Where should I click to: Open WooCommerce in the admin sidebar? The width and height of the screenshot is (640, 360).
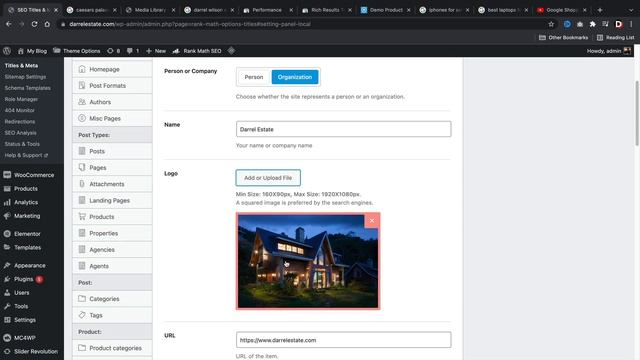pos(32,175)
